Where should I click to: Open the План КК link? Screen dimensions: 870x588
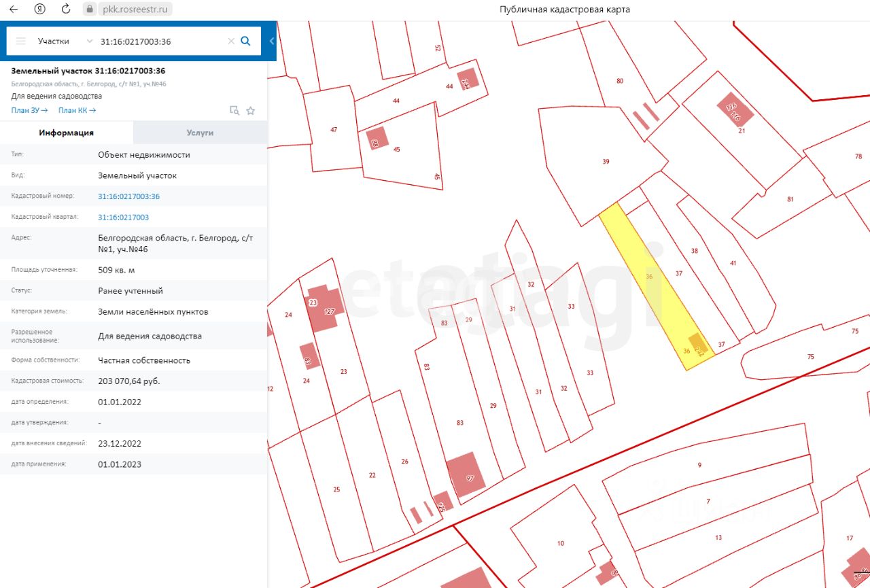pos(77,110)
